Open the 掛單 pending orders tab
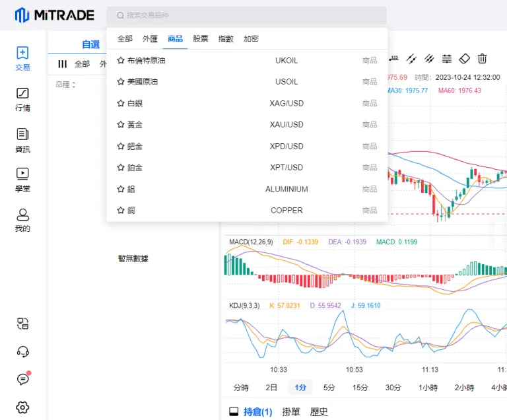This screenshot has height=420, width=507. (291, 411)
